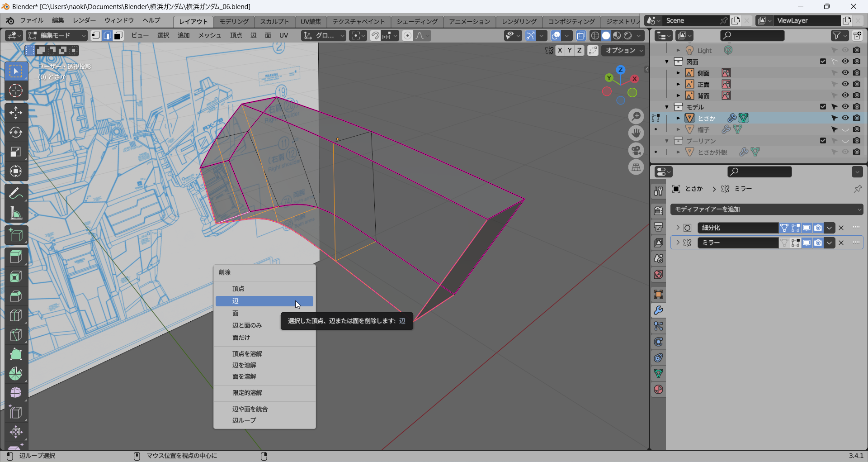Click the outliner search field
This screenshot has width=868, height=462.
click(x=752, y=36)
